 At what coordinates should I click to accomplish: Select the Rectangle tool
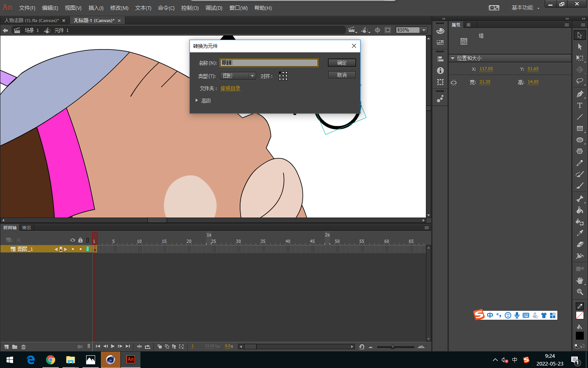point(579,128)
